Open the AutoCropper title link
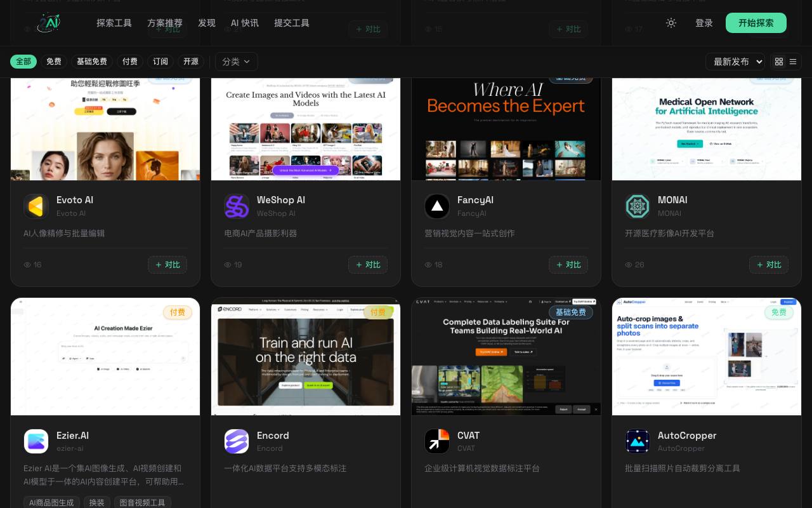 coord(687,436)
